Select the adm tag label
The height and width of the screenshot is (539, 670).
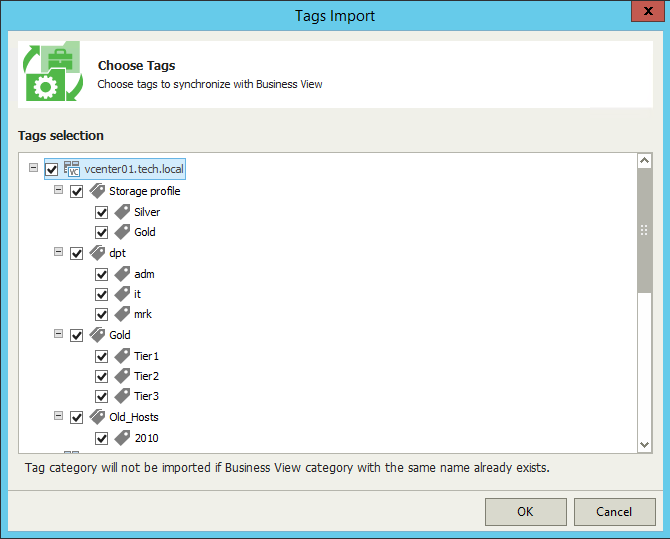144,274
